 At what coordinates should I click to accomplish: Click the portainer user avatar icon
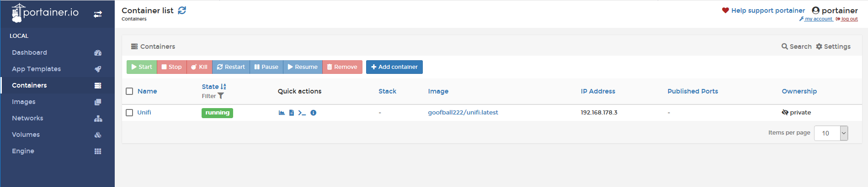816,10
